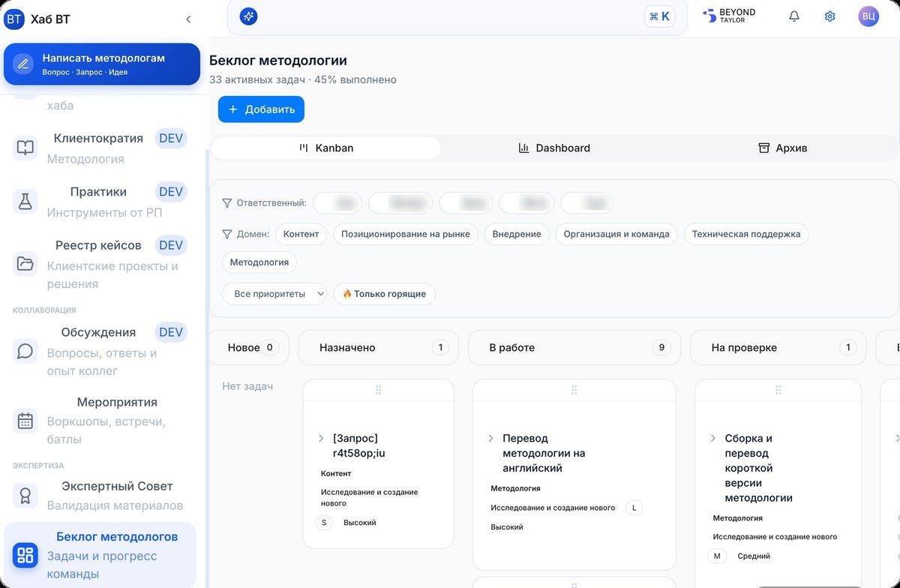Click the Beyond Taylor logo
Screen dimensions: 900x588
[728, 16]
